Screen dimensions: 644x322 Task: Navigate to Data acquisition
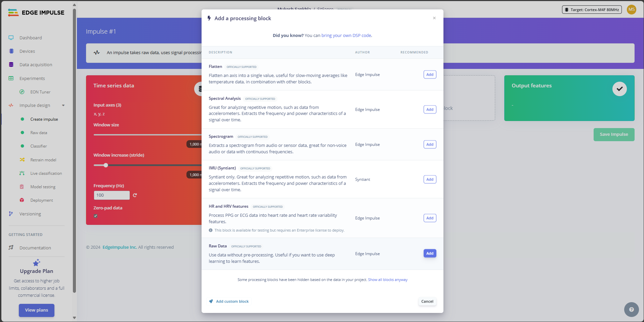click(36, 65)
